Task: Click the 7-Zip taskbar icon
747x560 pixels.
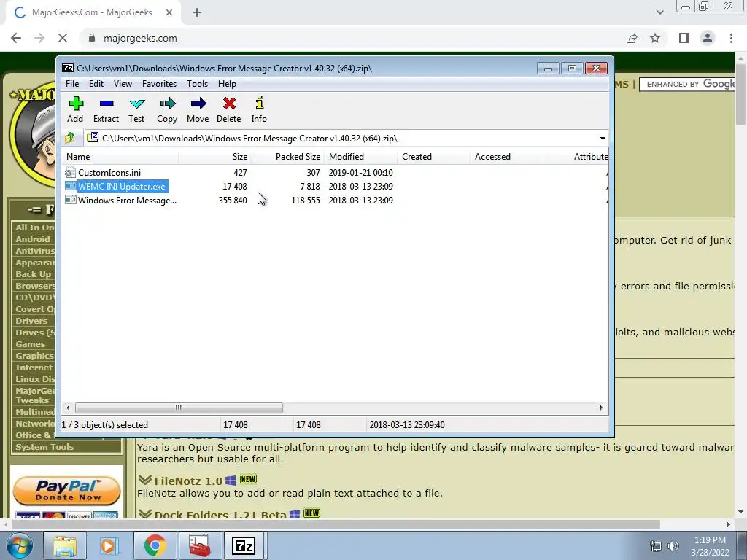Action: pyautogui.click(x=244, y=545)
